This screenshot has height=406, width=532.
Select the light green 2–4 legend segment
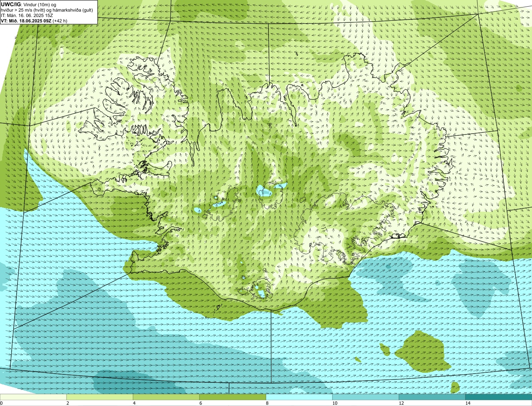point(100,397)
